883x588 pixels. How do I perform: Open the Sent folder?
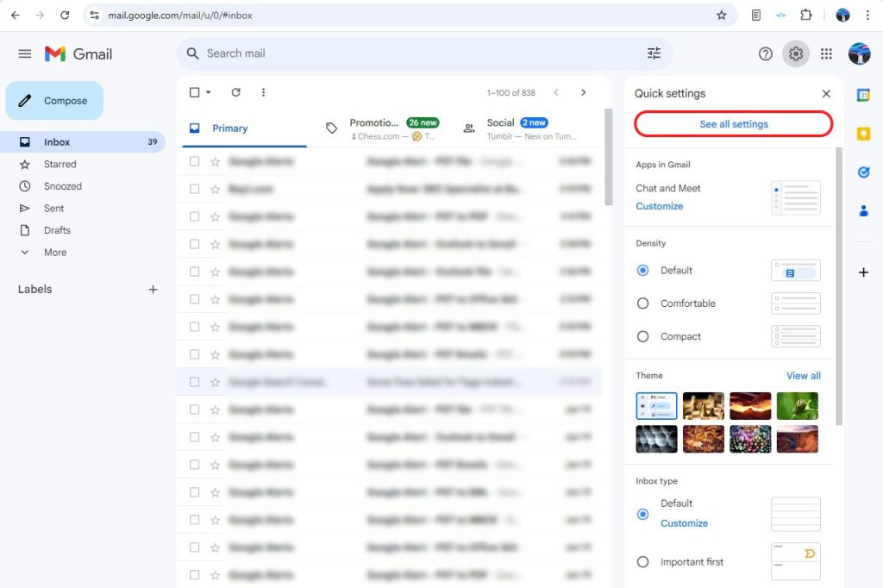pos(83,209)
